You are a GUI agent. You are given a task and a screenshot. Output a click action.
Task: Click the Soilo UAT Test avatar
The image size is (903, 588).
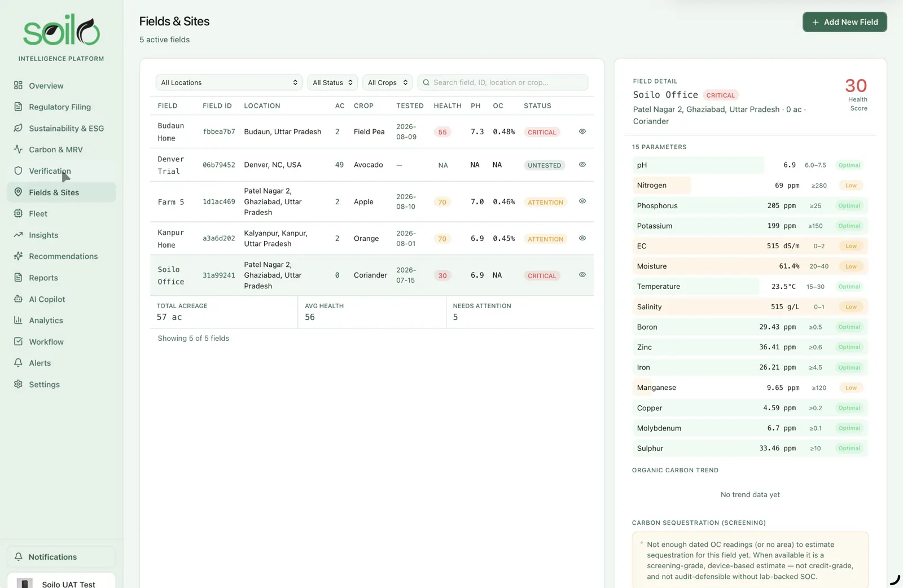(24, 583)
